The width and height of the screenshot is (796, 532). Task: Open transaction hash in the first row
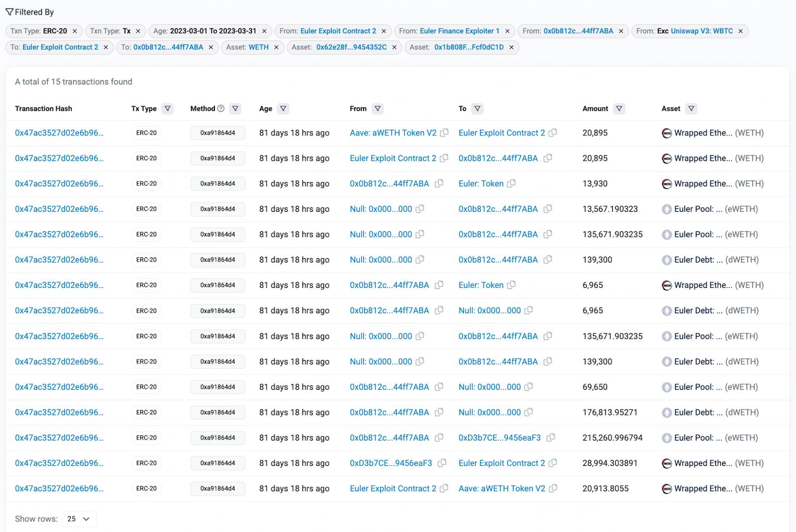59,133
